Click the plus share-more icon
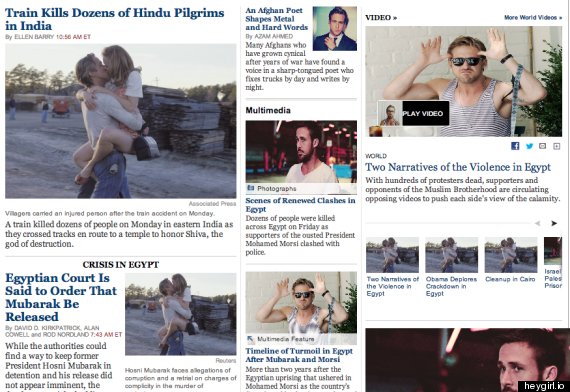Screen dimensions: 570x392 [x=556, y=146]
